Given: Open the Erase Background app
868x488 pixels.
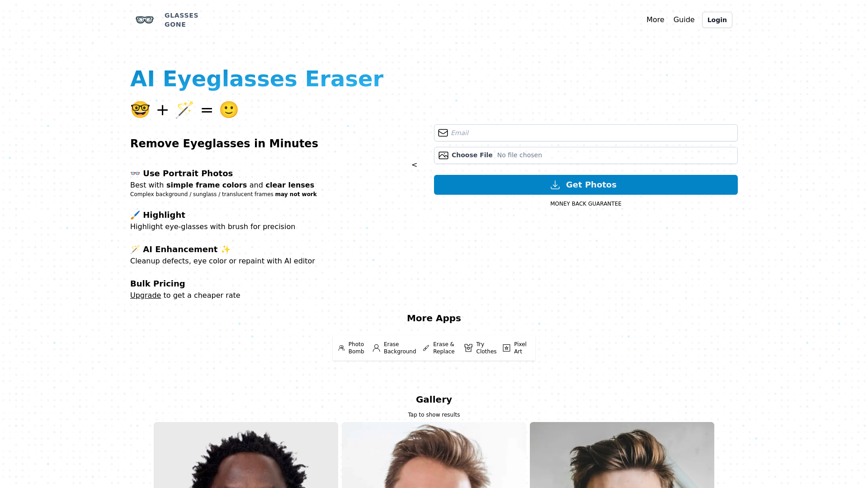Looking at the screenshot, I should point(394,348).
